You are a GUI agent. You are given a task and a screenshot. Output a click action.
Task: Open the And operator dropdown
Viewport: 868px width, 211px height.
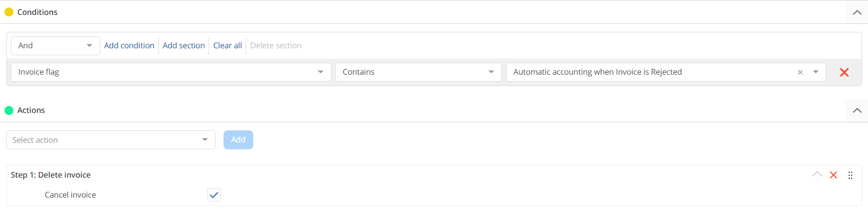[x=55, y=46]
